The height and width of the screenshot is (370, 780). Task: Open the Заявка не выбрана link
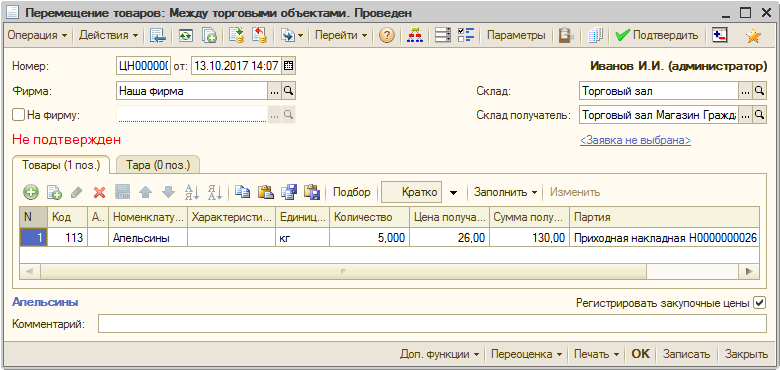[635, 140]
